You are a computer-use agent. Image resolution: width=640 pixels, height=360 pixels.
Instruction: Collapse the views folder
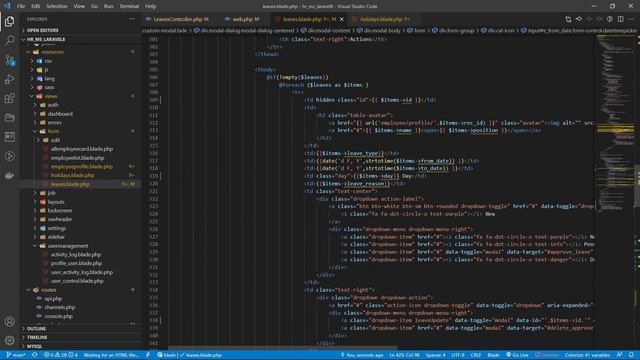(x=80, y=96)
